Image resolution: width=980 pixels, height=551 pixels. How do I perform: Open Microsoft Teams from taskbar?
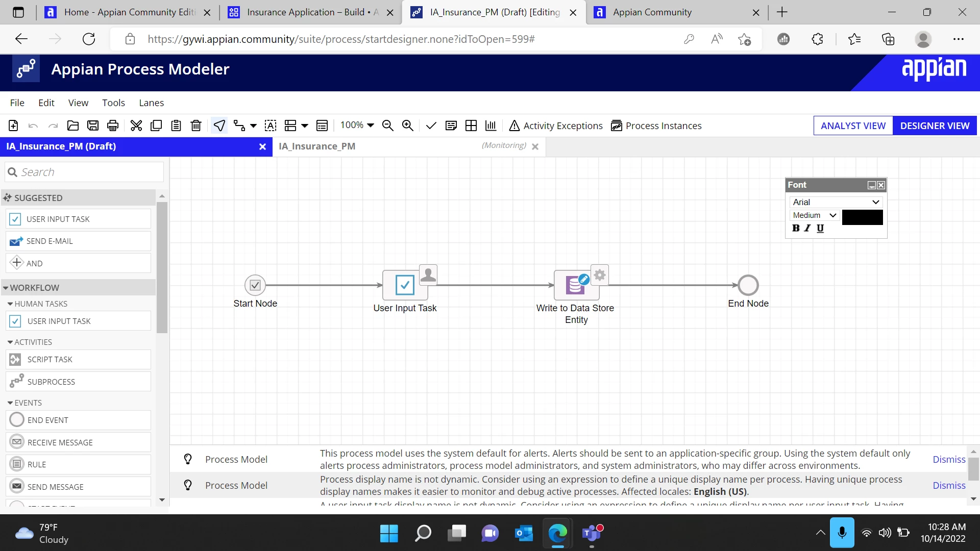pos(592,533)
